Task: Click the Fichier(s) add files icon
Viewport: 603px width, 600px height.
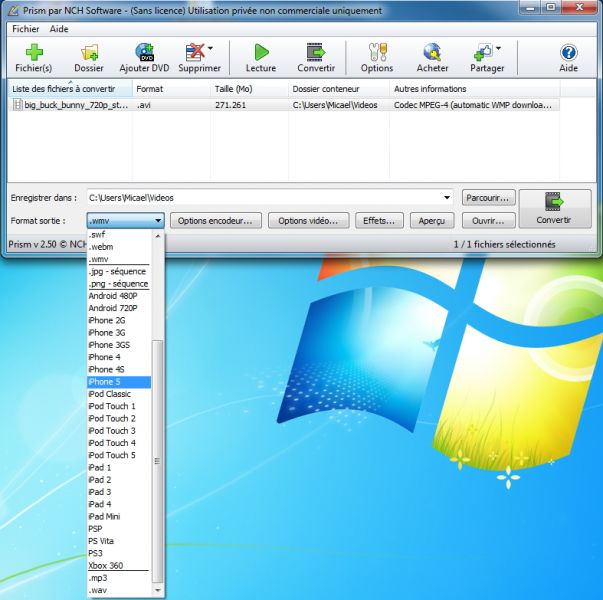Action: (33, 52)
